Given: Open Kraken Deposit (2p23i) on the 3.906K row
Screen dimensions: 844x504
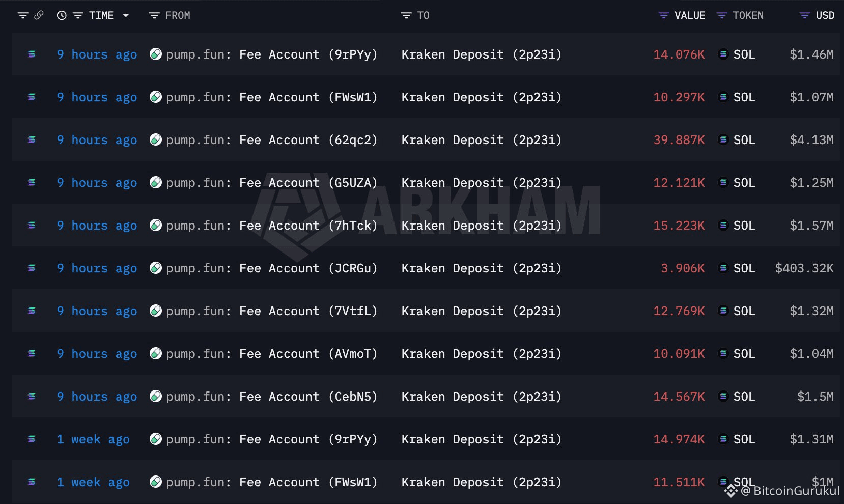Looking at the screenshot, I should pos(482,268).
